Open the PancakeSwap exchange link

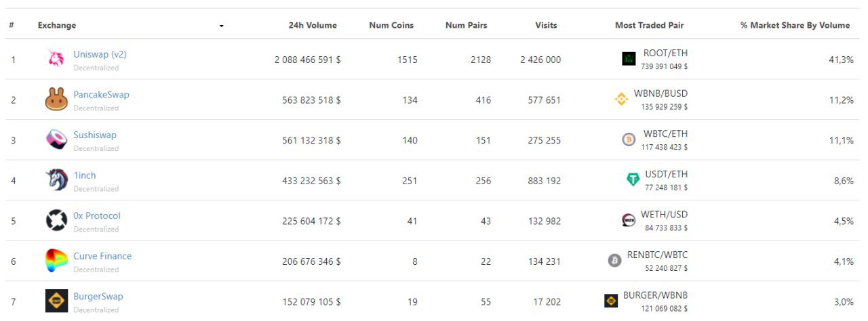tap(101, 95)
